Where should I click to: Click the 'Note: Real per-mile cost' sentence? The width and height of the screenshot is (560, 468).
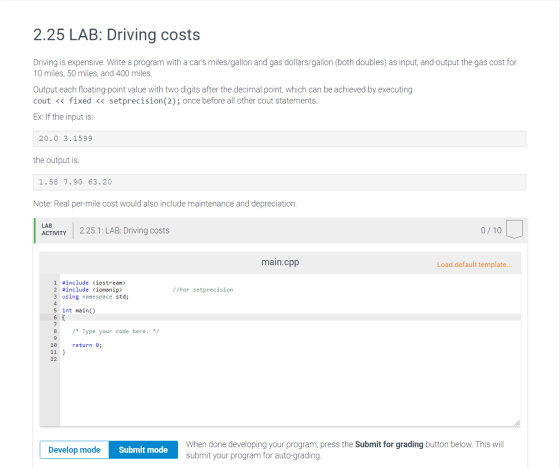click(165, 204)
